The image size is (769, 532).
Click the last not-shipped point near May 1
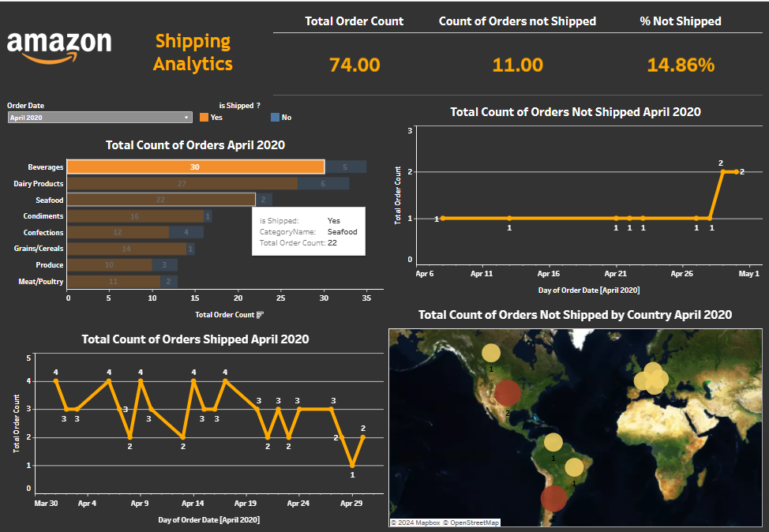(x=736, y=171)
